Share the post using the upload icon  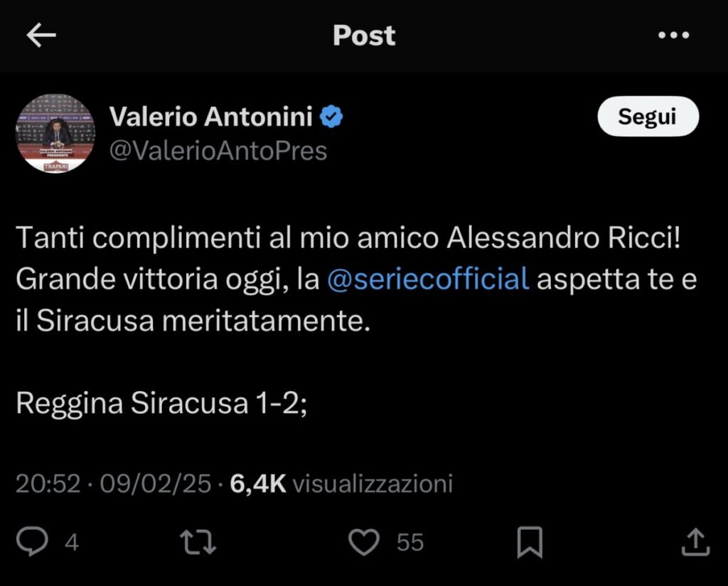pos(695,543)
